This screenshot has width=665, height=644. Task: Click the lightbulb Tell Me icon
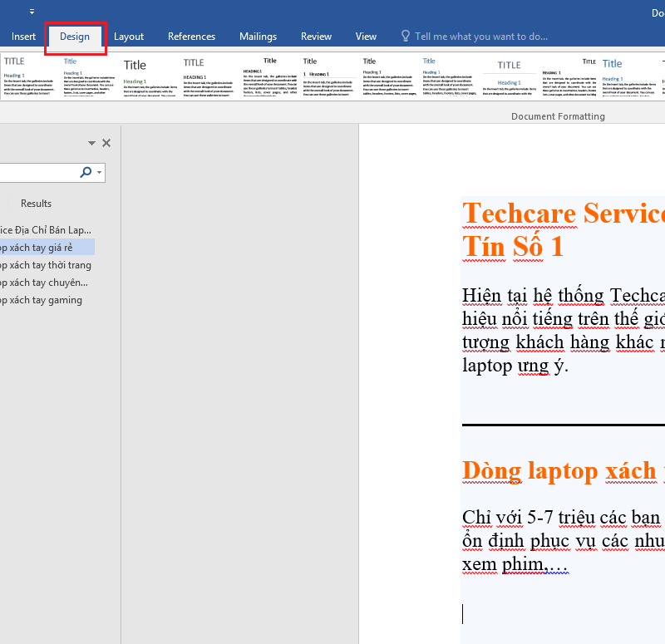click(405, 36)
